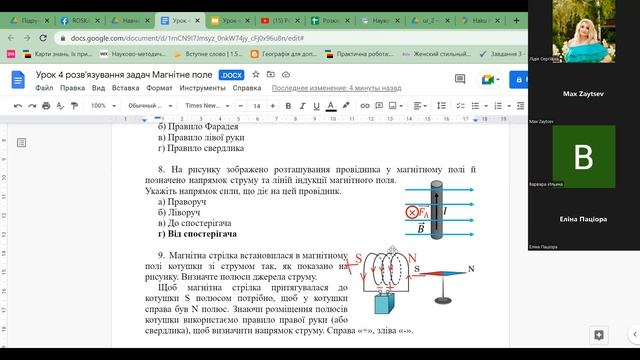
Task: Toggle underline formatting
Action: [316, 106]
